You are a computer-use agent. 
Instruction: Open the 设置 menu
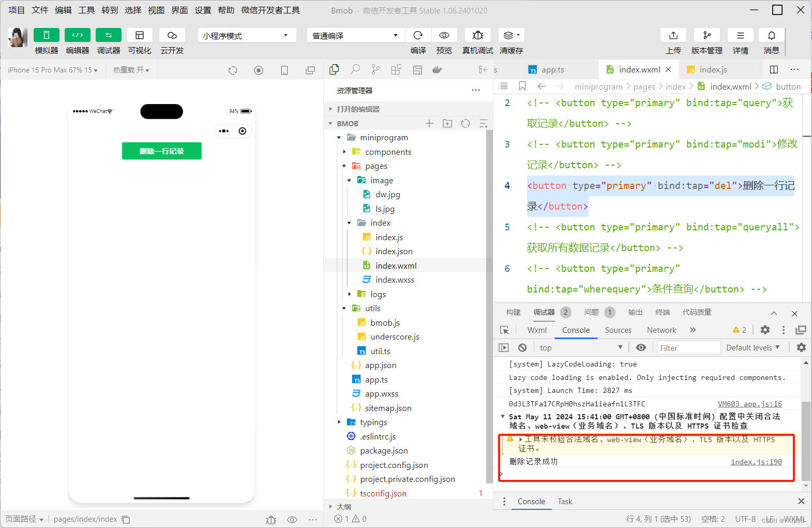click(203, 10)
